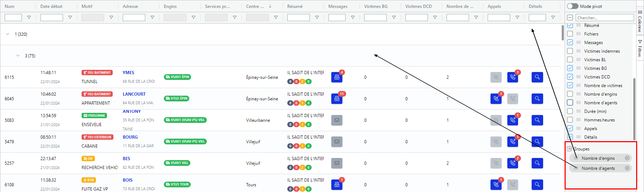Enable the Durée (min) column checkbox
The image size is (644, 192).
[x=570, y=111]
